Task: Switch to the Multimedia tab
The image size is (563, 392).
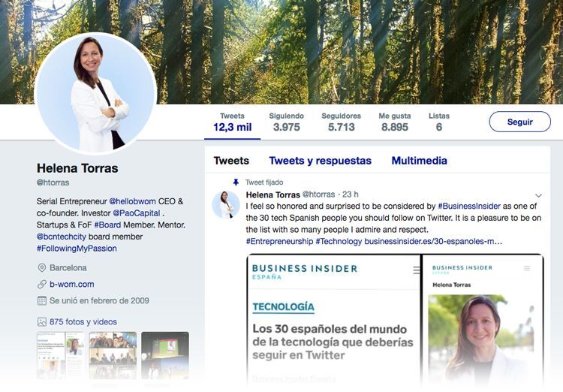Action: [x=419, y=161]
